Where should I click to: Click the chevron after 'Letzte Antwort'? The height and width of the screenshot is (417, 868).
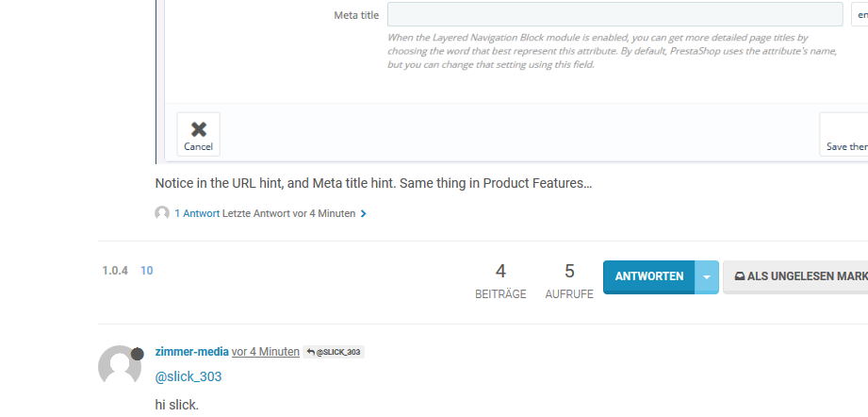pyautogui.click(x=364, y=214)
